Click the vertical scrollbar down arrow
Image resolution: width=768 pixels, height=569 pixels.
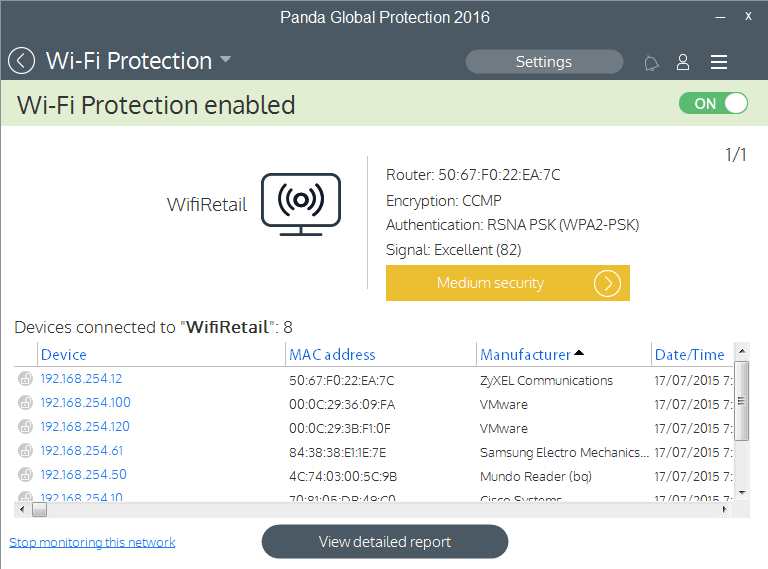(x=742, y=493)
